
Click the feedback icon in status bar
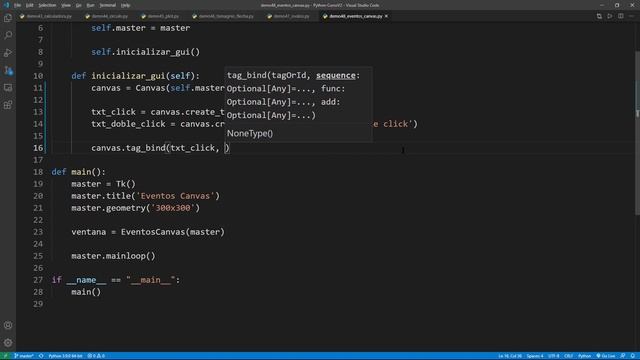[623, 356]
